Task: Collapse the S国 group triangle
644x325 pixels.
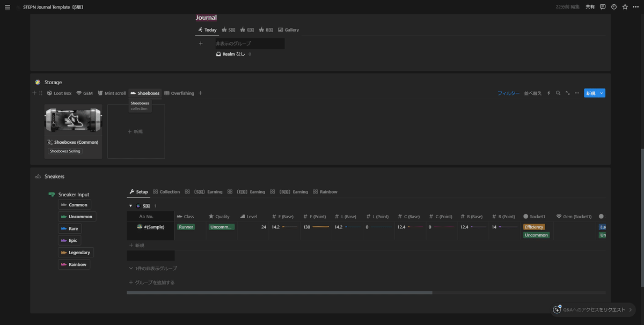Action: tap(130, 206)
